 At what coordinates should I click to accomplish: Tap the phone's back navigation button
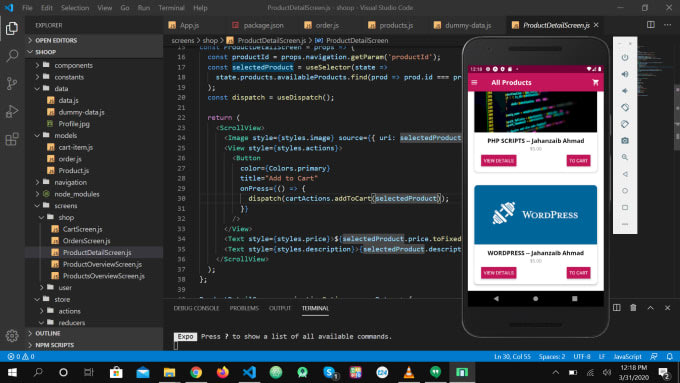pyautogui.click(x=496, y=298)
